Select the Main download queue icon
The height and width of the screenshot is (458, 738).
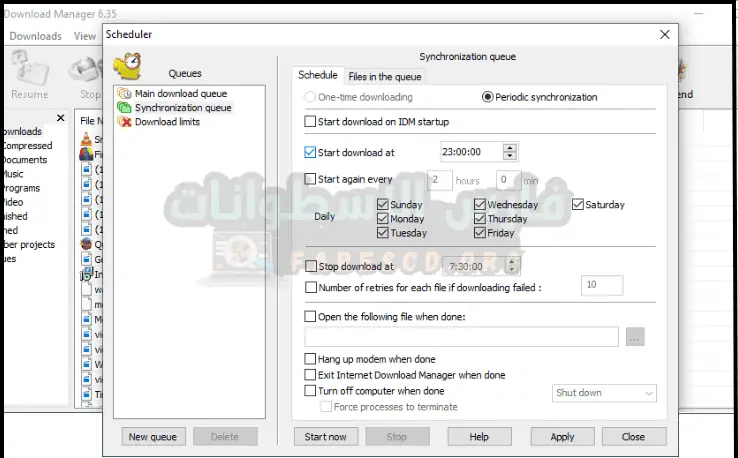[x=124, y=93]
